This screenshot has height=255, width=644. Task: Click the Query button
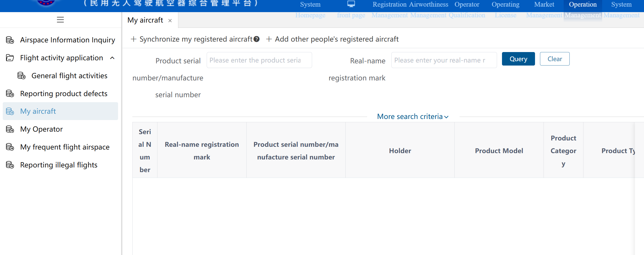(518, 59)
